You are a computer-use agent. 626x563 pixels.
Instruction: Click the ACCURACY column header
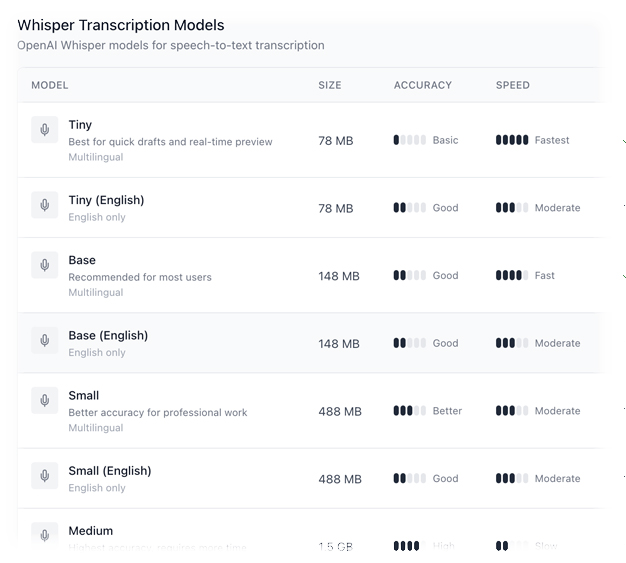[x=423, y=85]
